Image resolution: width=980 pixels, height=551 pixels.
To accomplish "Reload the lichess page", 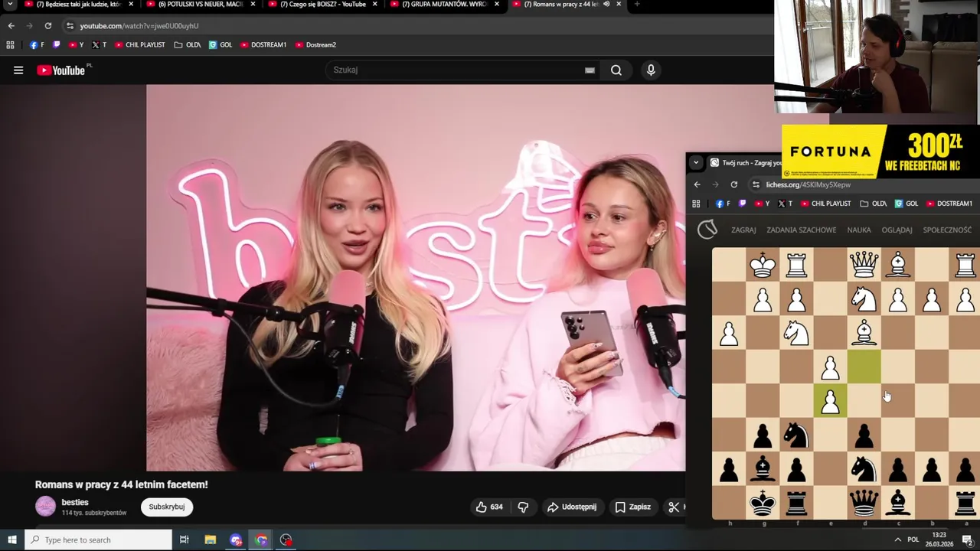I will point(733,184).
